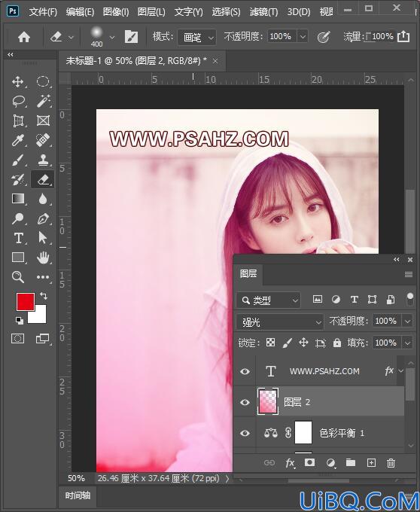Image resolution: width=420 pixels, height=512 pixels.
Task: Open the 图层(L) menu
Action: click(151, 12)
